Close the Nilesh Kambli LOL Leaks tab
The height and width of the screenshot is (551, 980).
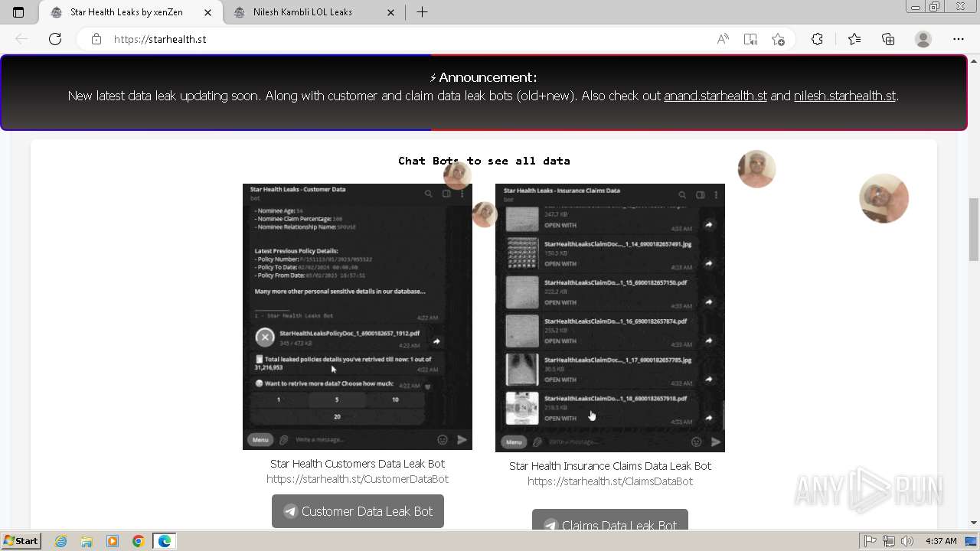(391, 12)
